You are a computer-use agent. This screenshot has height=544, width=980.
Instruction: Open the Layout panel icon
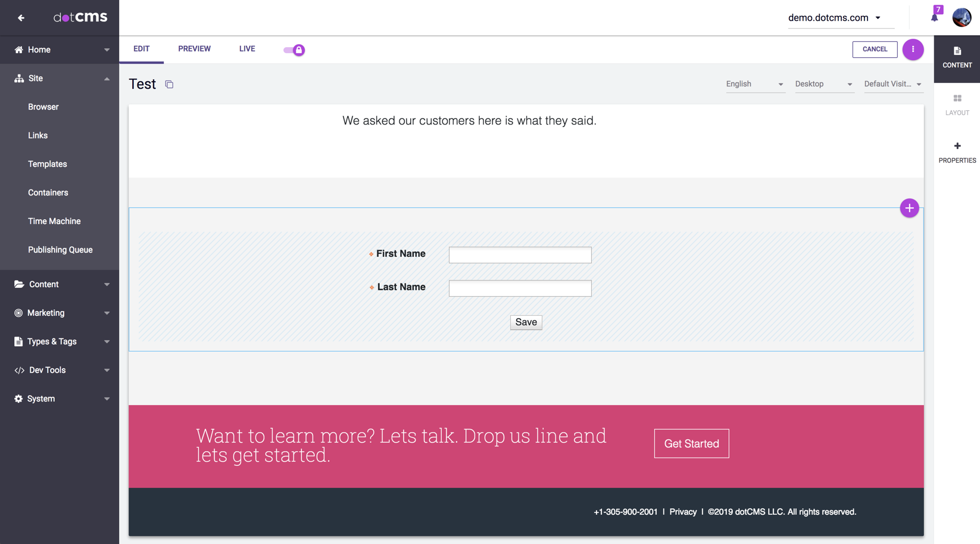(x=957, y=104)
